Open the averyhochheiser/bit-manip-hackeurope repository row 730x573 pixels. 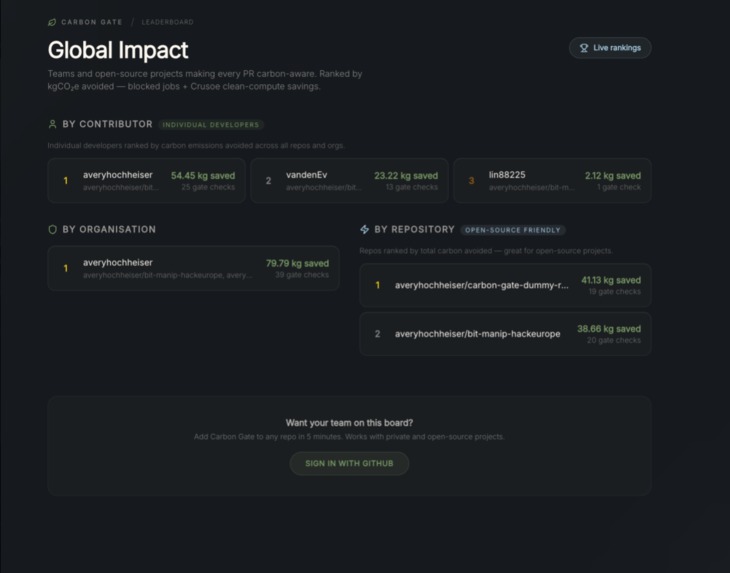pyautogui.click(x=505, y=334)
